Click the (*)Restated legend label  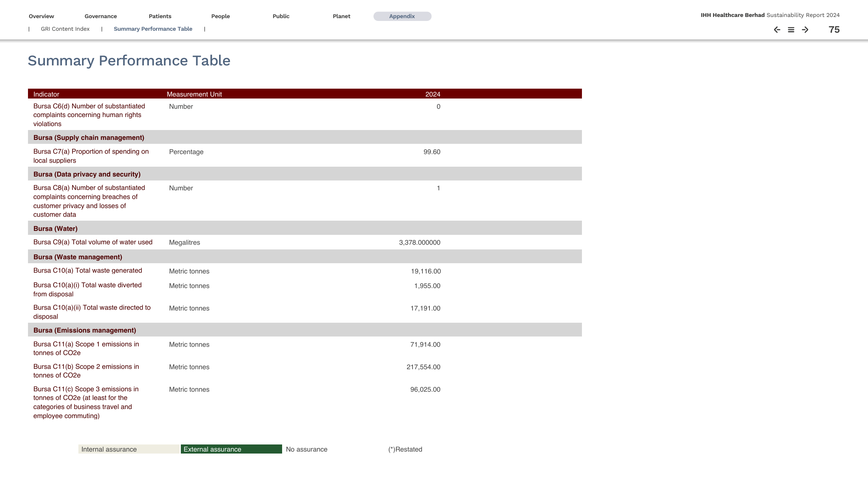click(405, 449)
